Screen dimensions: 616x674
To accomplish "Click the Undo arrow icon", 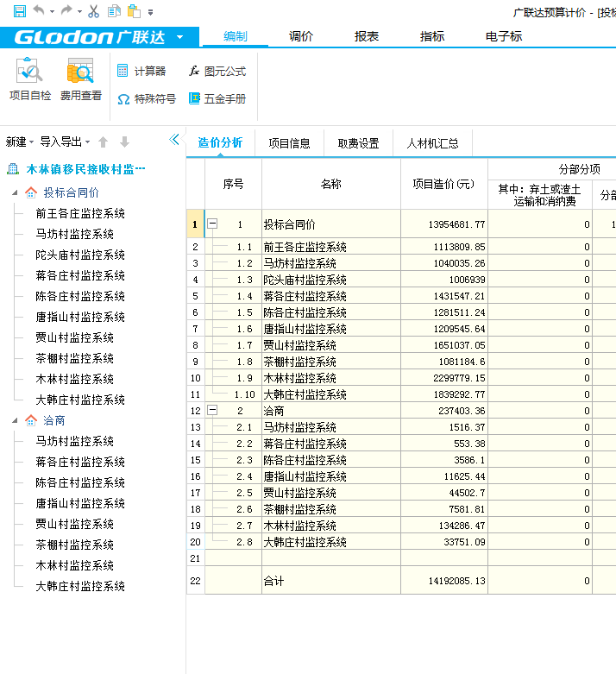I will click(x=39, y=10).
